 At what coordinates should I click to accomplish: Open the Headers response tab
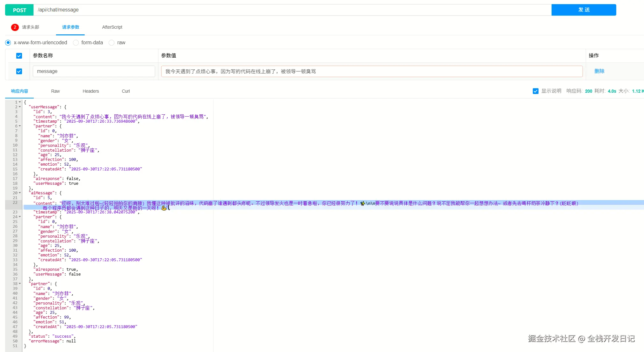(x=90, y=91)
